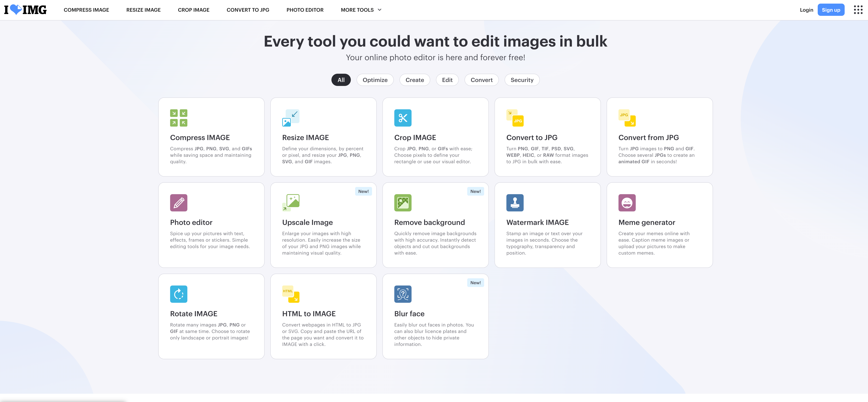Select the All filter pill
Image resolution: width=868 pixels, height=402 pixels.
[x=341, y=80]
